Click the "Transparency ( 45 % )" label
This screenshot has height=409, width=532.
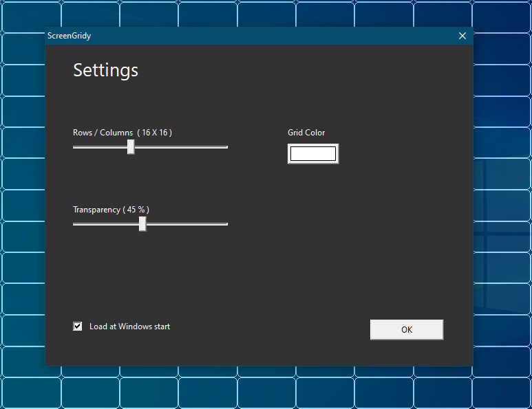pyautogui.click(x=111, y=210)
